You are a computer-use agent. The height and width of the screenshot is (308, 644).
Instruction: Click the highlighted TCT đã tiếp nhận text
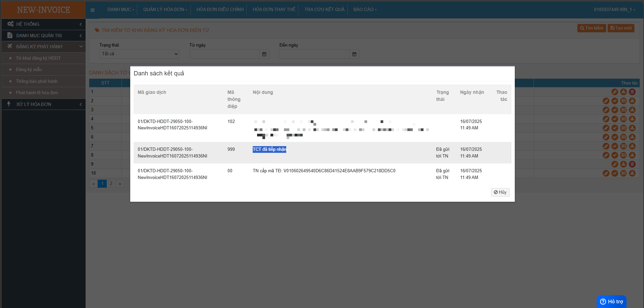[x=269, y=149]
